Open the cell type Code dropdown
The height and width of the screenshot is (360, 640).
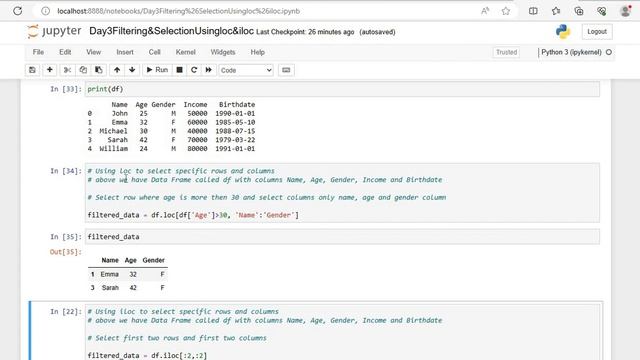(246, 70)
